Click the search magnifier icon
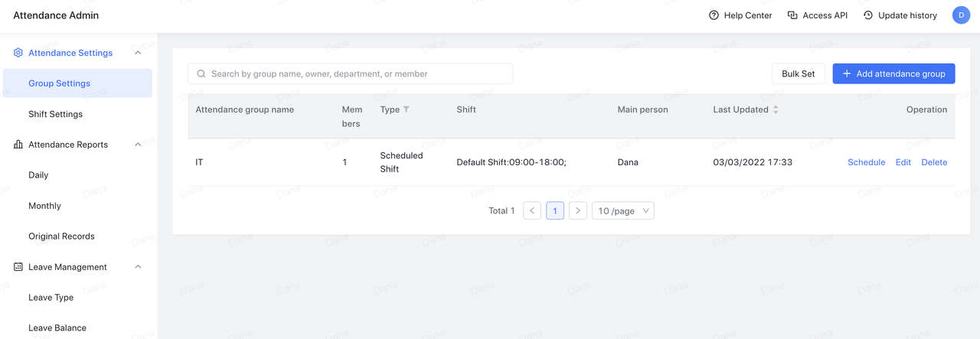The width and height of the screenshot is (980, 339). point(201,74)
